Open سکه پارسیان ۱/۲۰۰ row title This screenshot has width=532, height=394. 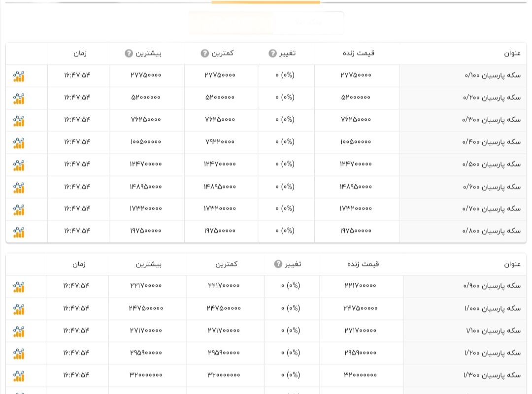tap(492, 353)
